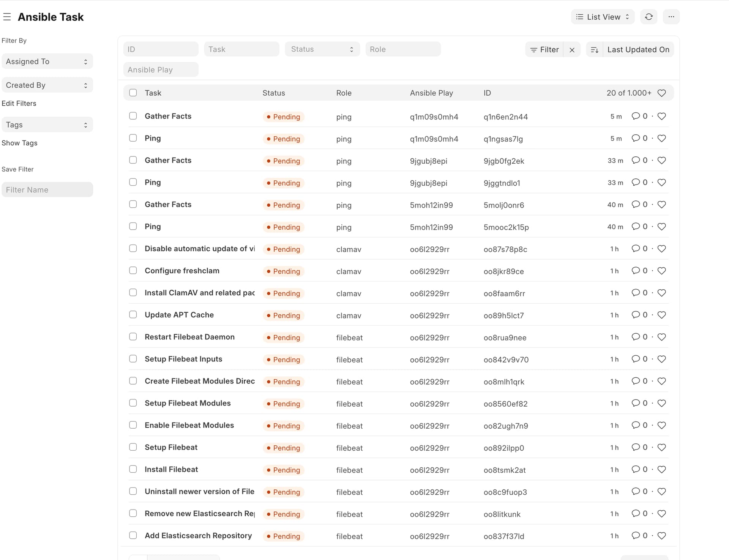Click the header heart like-filter icon
Viewport: 729px width, 560px height.
(x=661, y=93)
